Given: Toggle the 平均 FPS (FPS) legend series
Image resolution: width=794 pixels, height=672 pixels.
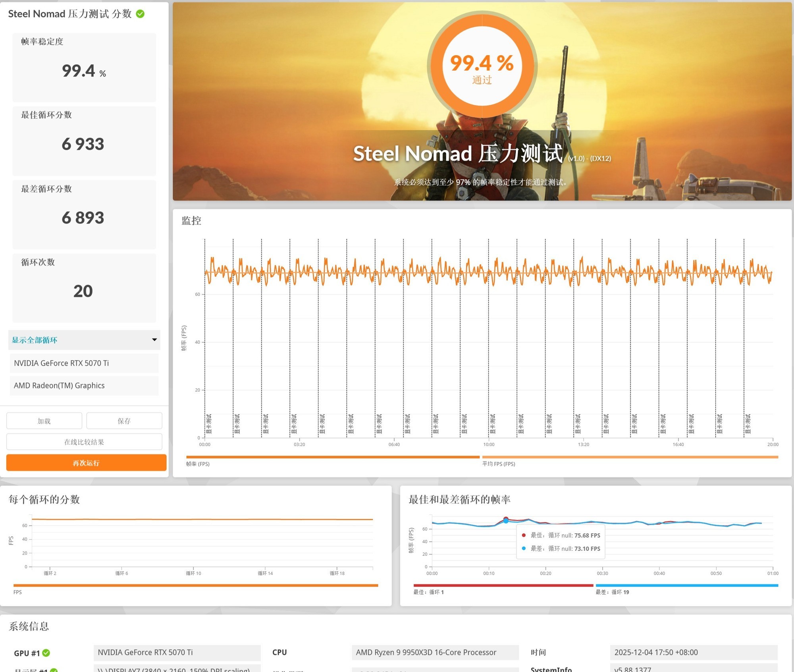Looking at the screenshot, I should (499, 464).
